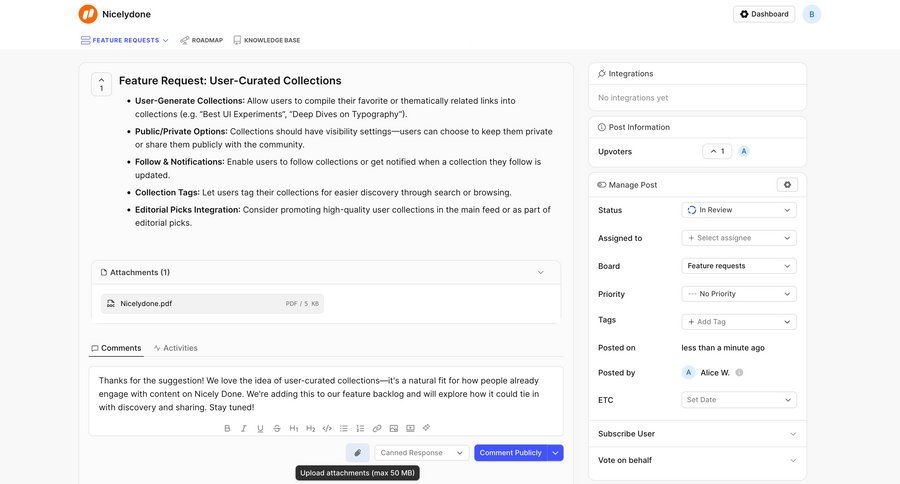Viewport: 900px width, 484px height.
Task: Collapse the Attachments section
Action: coord(540,273)
